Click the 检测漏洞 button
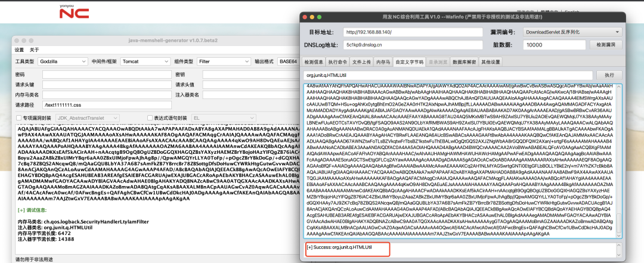Image resolution: width=644 pixels, height=263 pixels. click(606, 45)
